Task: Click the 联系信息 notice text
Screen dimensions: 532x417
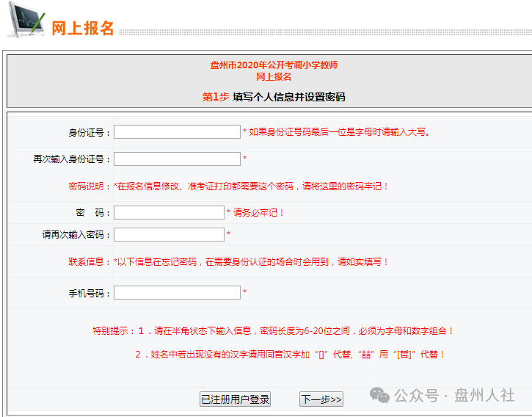Action: click(x=227, y=262)
